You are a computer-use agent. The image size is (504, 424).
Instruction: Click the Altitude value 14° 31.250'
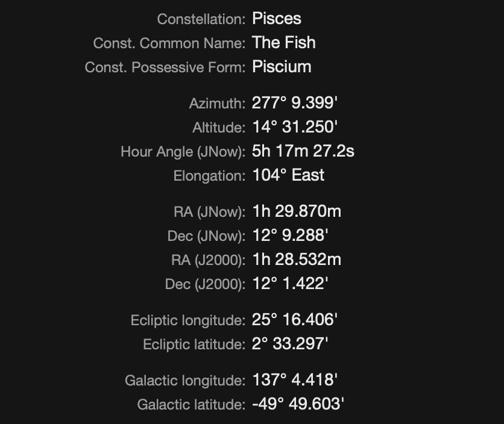tap(294, 127)
